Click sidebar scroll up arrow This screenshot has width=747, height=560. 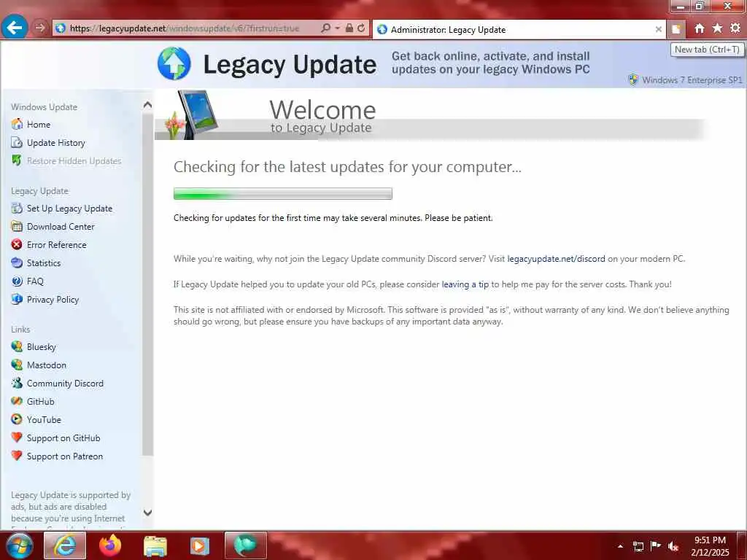[147, 105]
